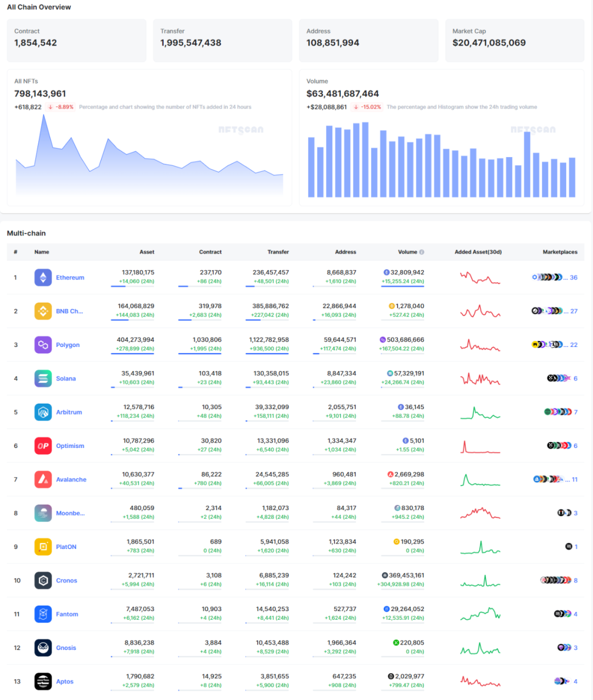Click the ETH coin icon in Ethereum volume
Viewport: 593px width, 700px height.
387,272
